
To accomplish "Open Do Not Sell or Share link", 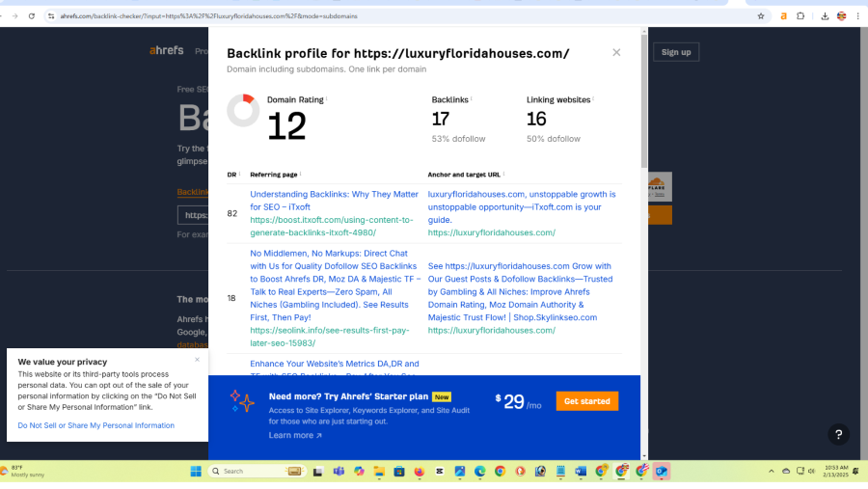I will (95, 425).
